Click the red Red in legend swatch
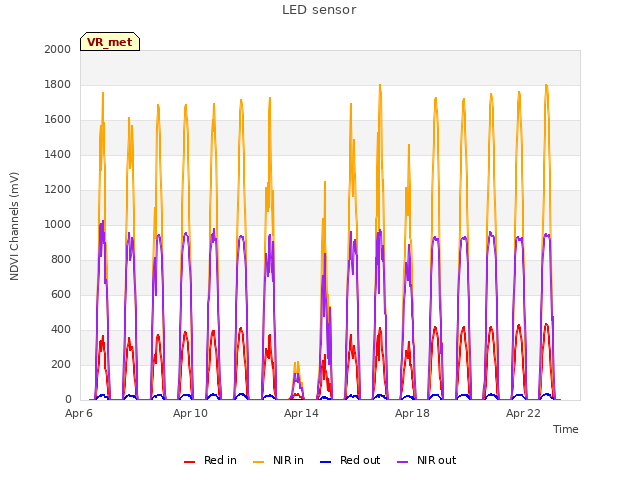 tap(189, 462)
